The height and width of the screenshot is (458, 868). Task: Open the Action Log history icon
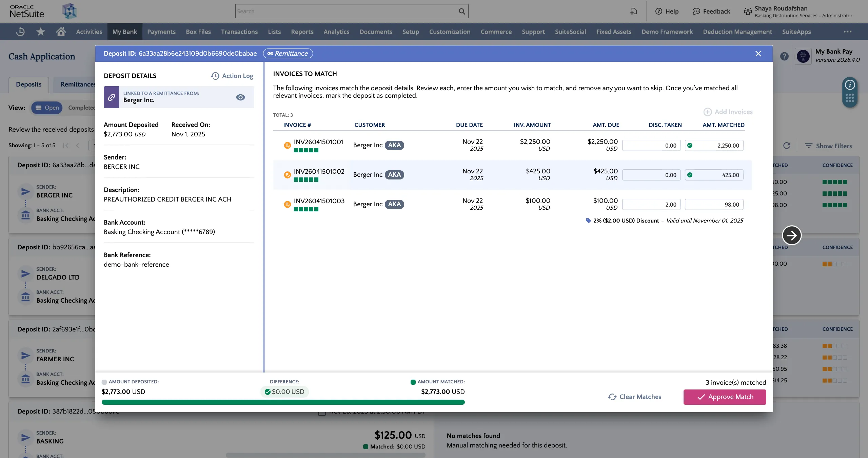coord(215,76)
